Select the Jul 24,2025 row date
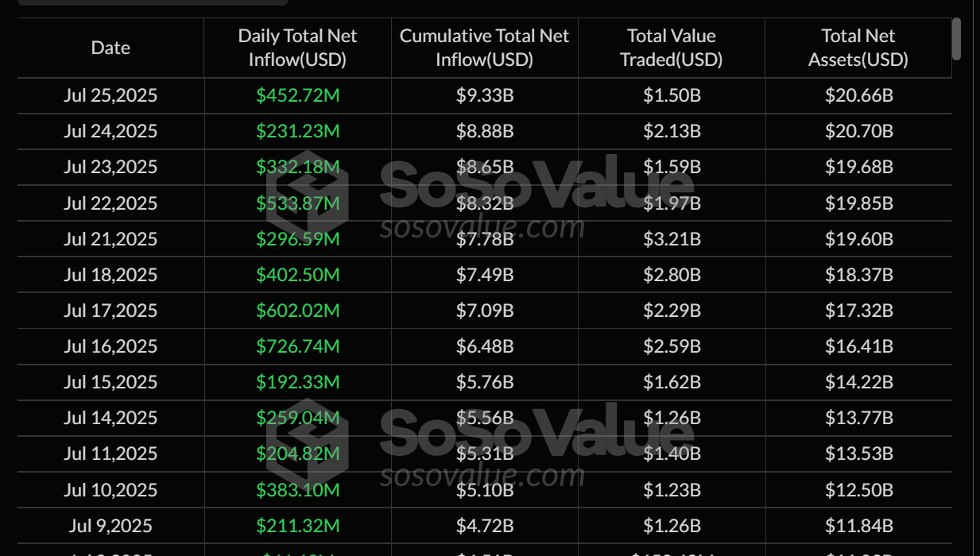980x556 pixels. pyautogui.click(x=110, y=132)
